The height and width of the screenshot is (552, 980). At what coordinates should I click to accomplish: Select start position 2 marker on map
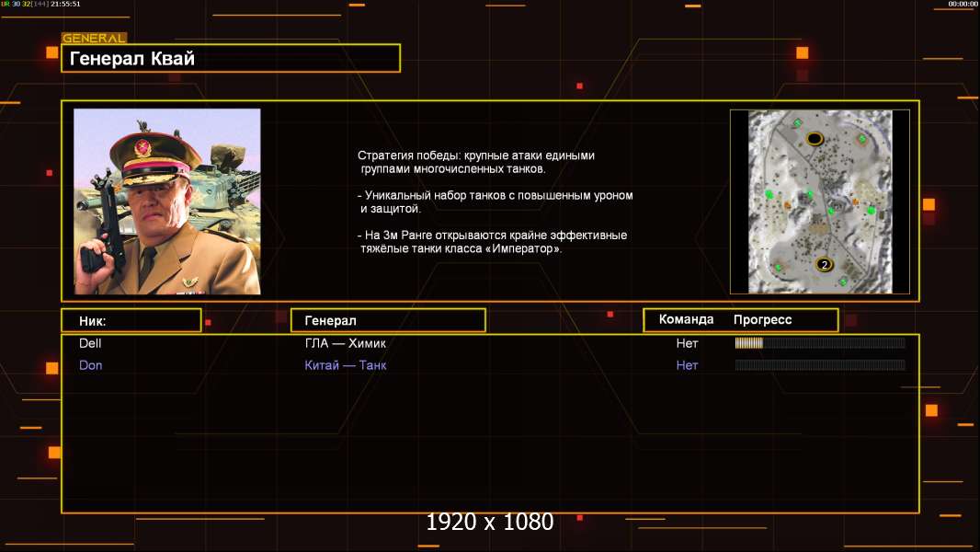click(x=825, y=264)
